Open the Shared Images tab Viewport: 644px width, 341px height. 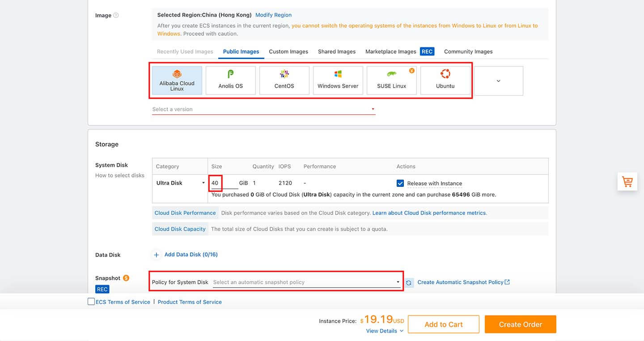(337, 51)
